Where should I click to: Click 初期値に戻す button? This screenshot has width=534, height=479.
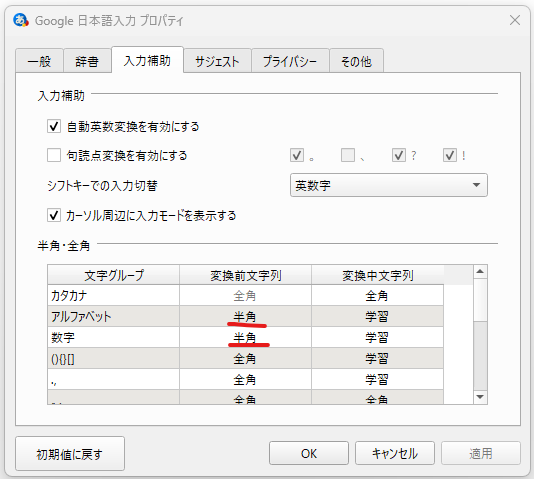(x=70, y=454)
